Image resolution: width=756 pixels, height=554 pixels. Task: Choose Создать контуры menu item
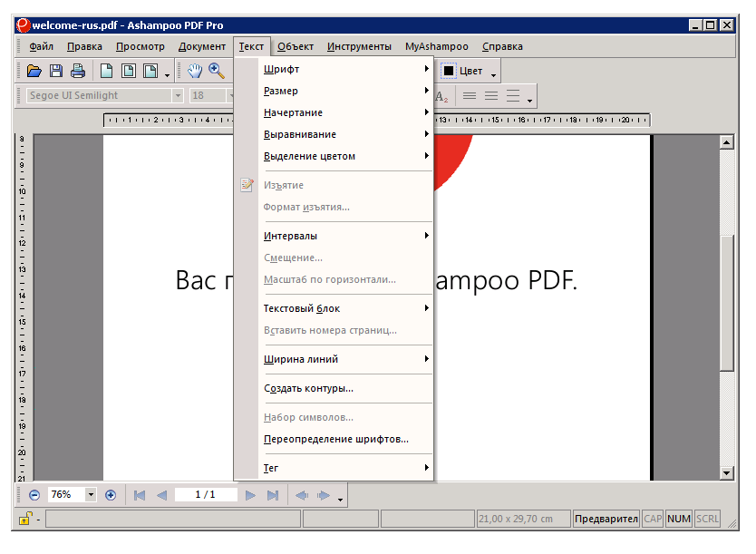click(345, 388)
